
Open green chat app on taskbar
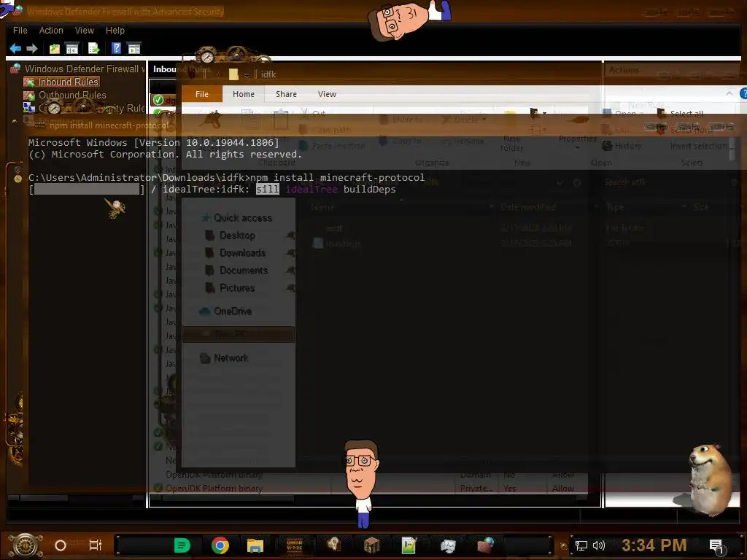[x=182, y=545]
